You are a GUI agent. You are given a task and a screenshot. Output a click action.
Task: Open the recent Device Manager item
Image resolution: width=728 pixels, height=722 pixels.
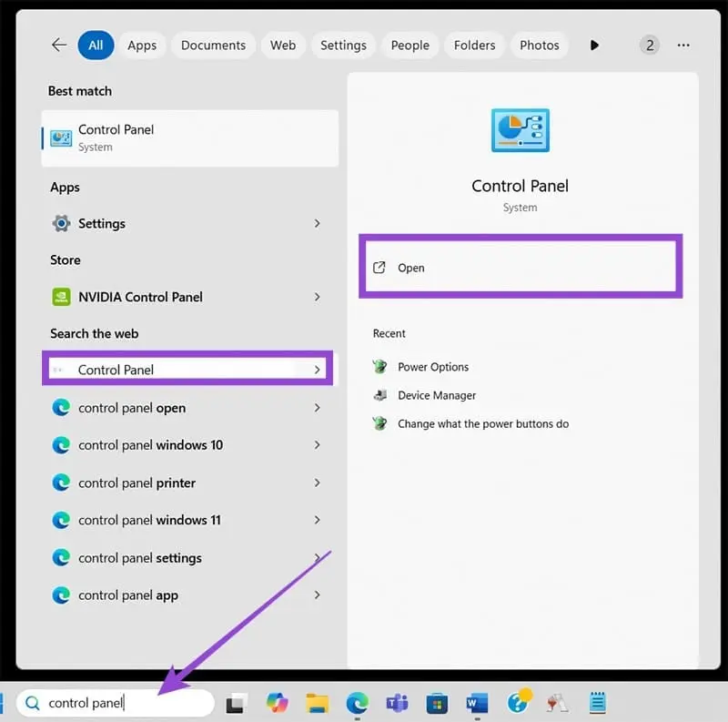436,395
